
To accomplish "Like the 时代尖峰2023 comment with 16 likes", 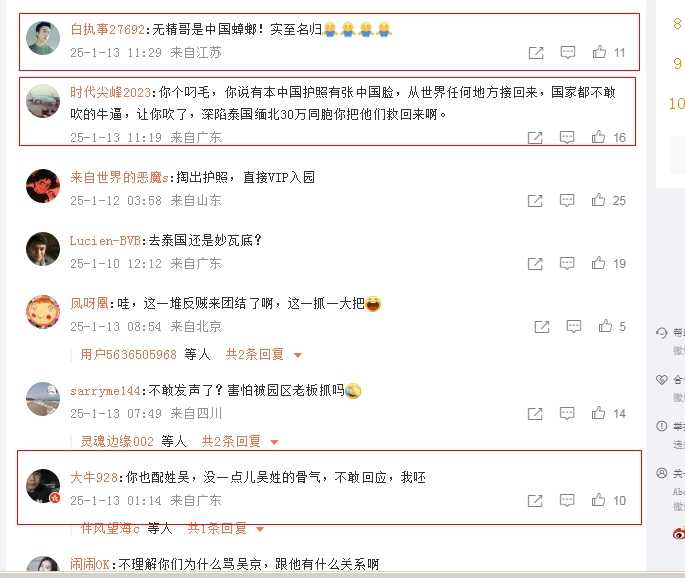I will tap(598, 137).
